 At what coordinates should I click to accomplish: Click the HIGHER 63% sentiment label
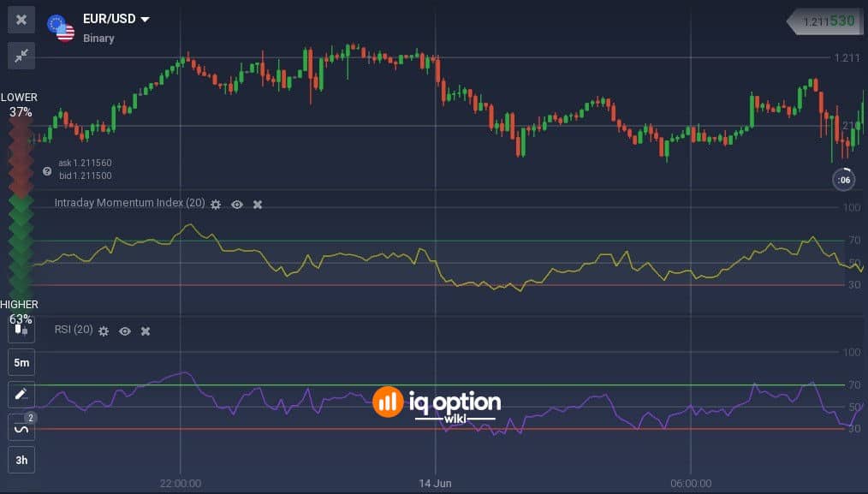click(20, 312)
